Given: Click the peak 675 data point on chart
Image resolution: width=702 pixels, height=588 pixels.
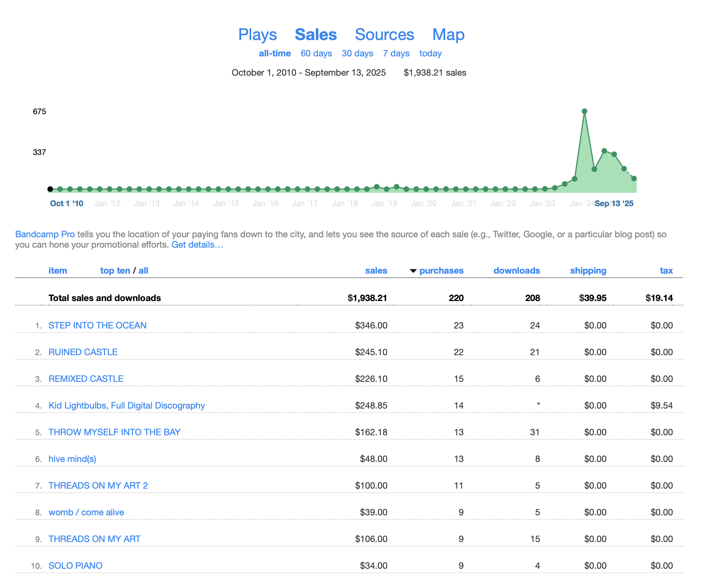Looking at the screenshot, I should click(584, 111).
